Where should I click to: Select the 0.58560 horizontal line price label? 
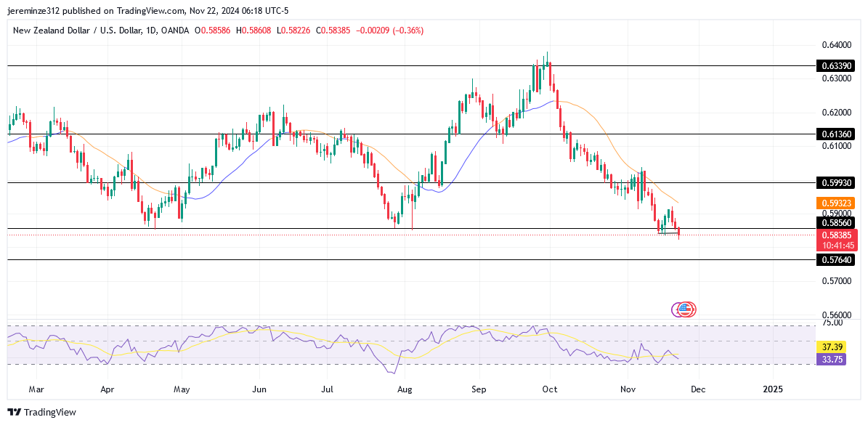point(836,222)
